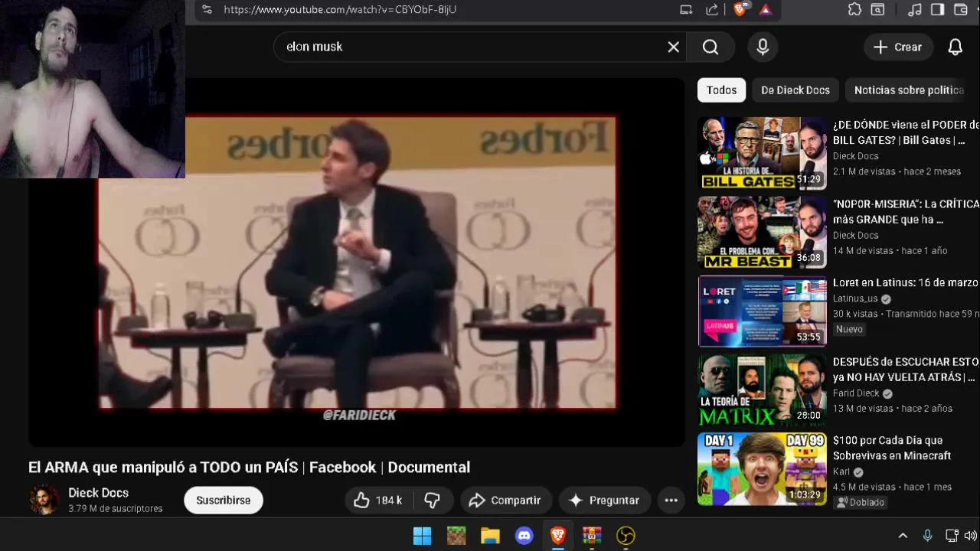The width and height of the screenshot is (980, 551).
Task: Open Discord from the taskbar
Action: pyautogui.click(x=524, y=536)
